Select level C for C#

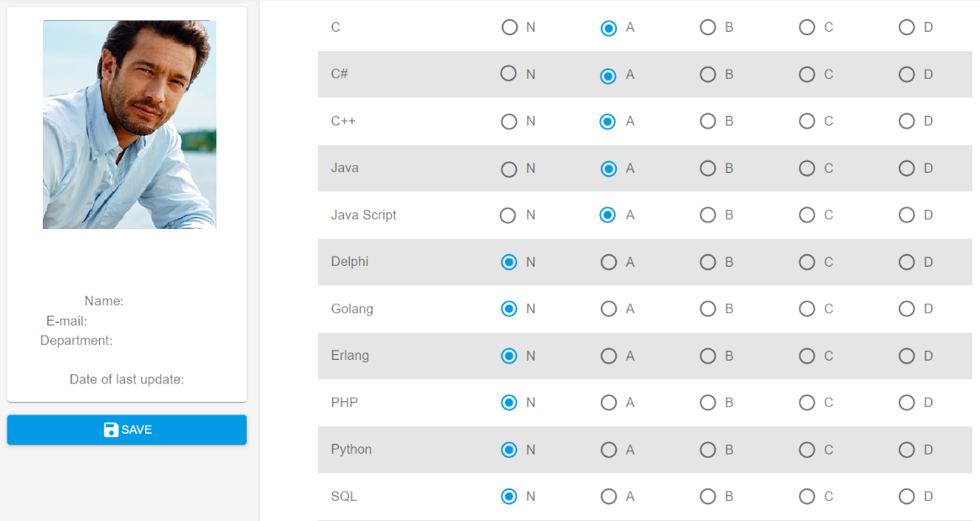pyautogui.click(x=807, y=75)
